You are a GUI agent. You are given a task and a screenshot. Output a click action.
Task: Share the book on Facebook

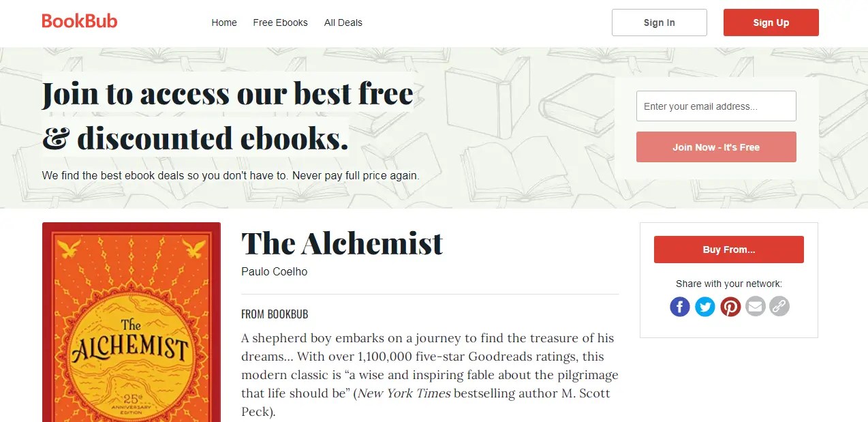click(x=679, y=307)
